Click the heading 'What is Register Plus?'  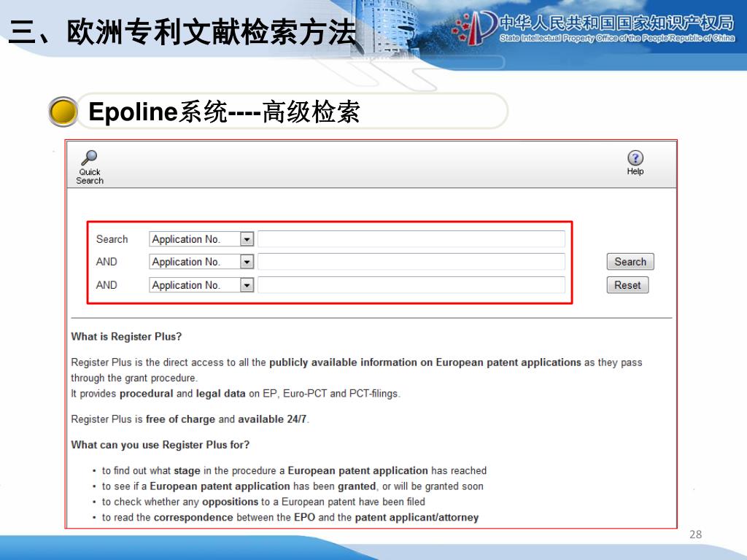coord(126,337)
